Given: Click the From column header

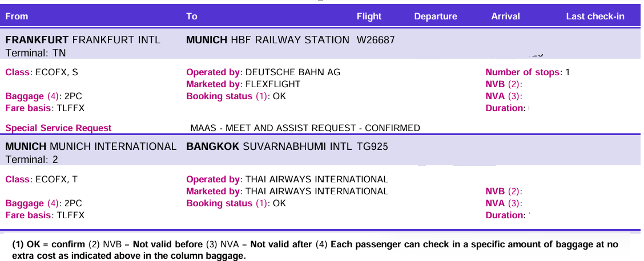Looking at the screenshot, I should (x=17, y=16).
